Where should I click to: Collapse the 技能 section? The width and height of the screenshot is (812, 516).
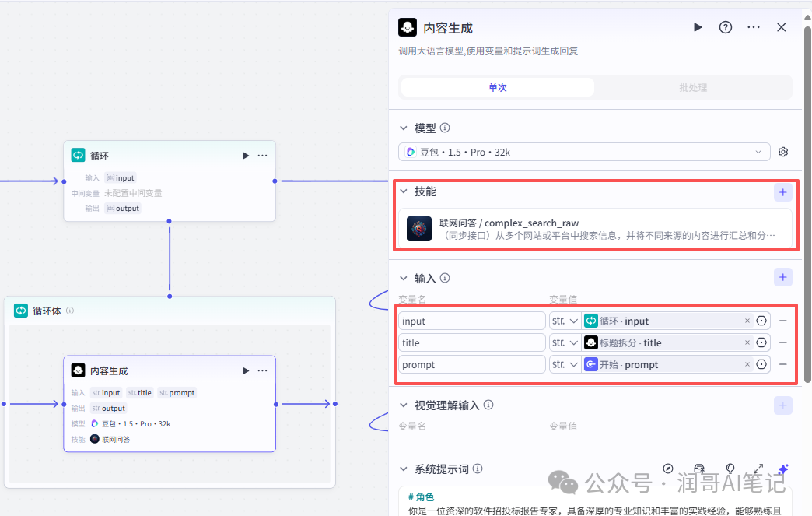coord(404,191)
